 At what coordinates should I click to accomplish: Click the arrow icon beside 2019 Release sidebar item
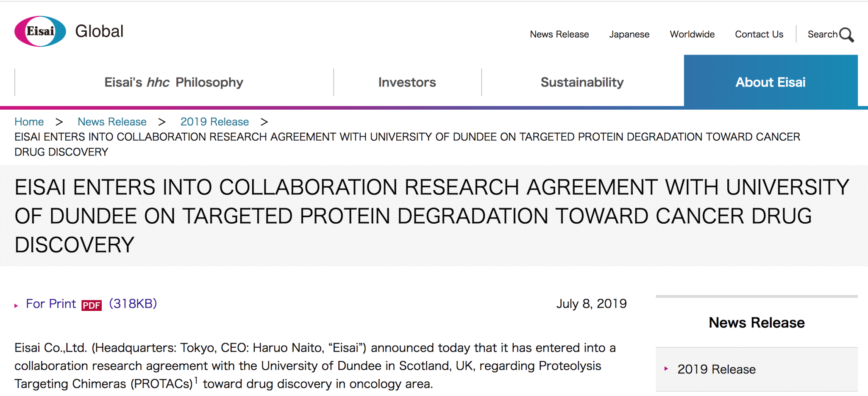pos(667,369)
